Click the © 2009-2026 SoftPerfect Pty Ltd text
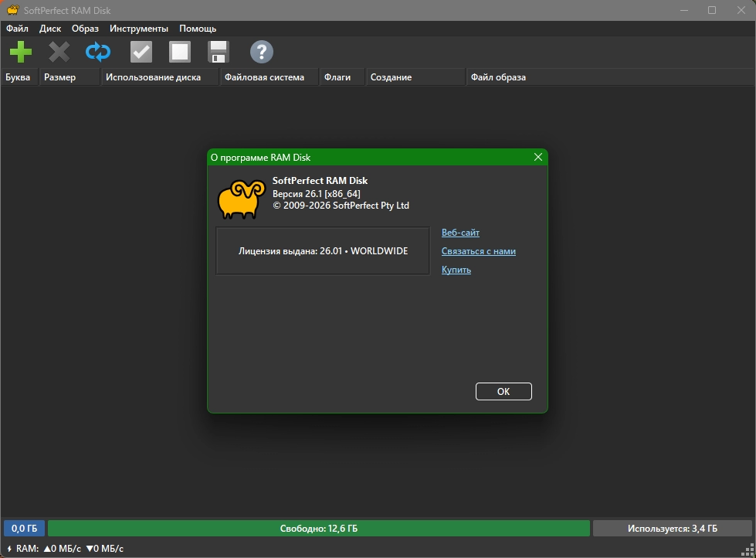Screen dimensions: 756x558 pyautogui.click(x=341, y=206)
